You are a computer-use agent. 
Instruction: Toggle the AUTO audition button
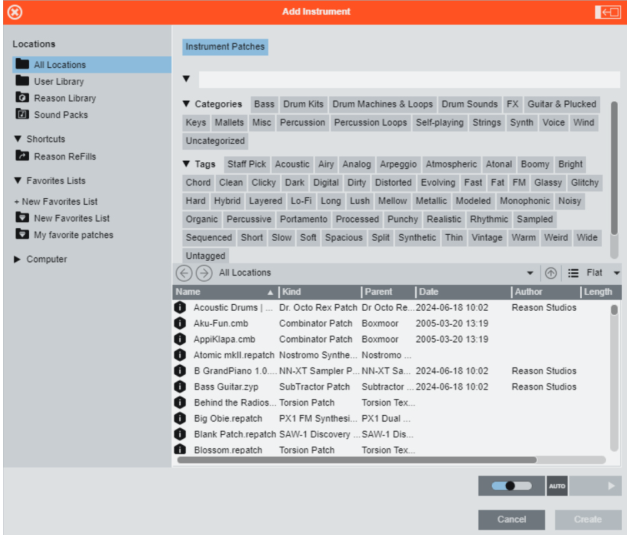(557, 486)
